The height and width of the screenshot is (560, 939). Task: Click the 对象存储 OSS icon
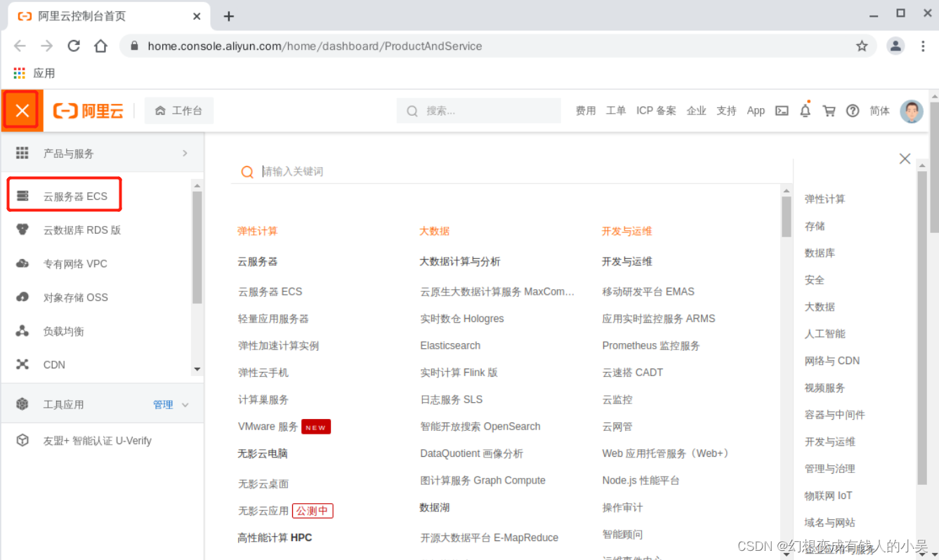22,297
